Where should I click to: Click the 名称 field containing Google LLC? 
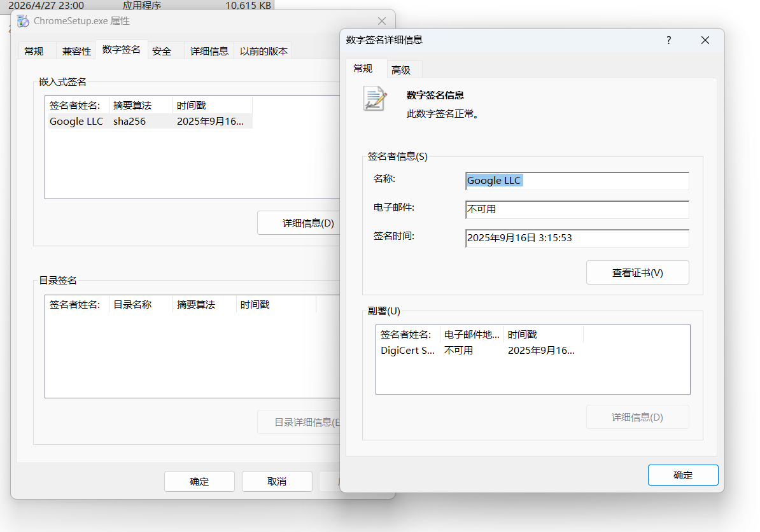[x=577, y=181]
